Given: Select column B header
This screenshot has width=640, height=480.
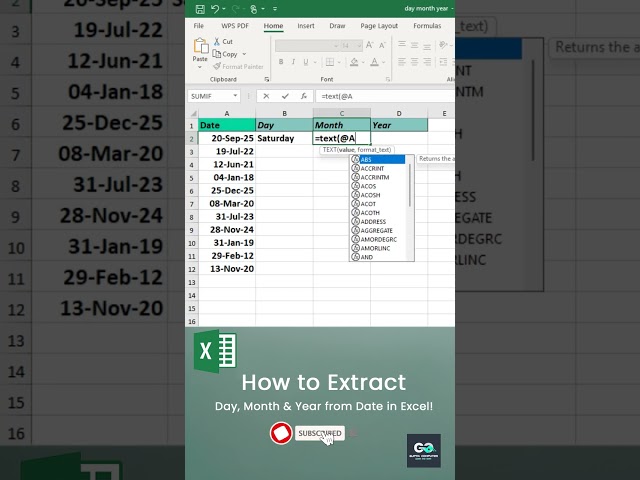Looking at the screenshot, I should (284, 113).
